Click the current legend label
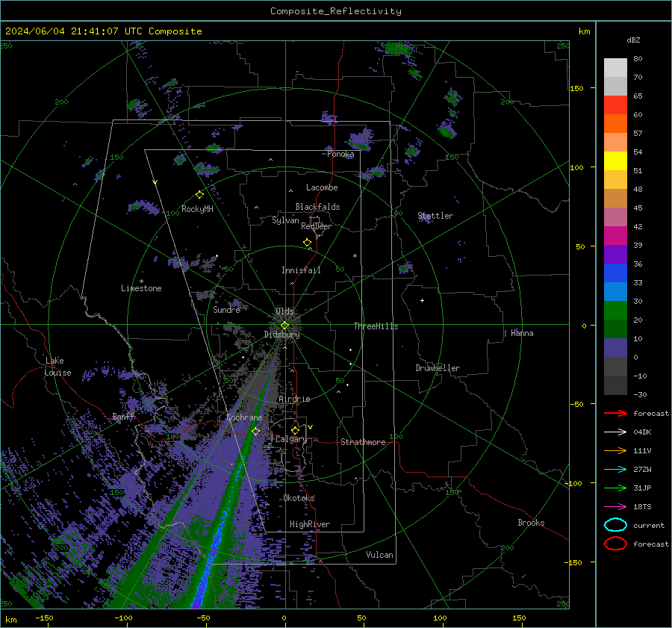The image size is (672, 628). [649, 526]
